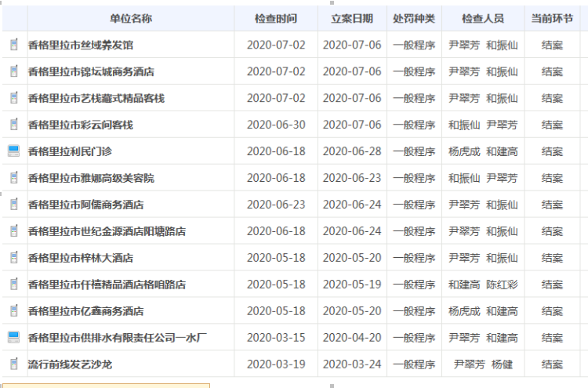
Task: Click the row icon for 香格里拉市梓林大酒店
Action: (14, 258)
